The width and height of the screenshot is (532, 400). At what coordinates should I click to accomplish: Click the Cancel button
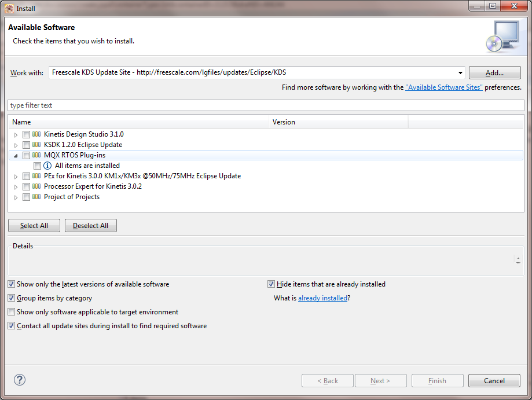494,381
